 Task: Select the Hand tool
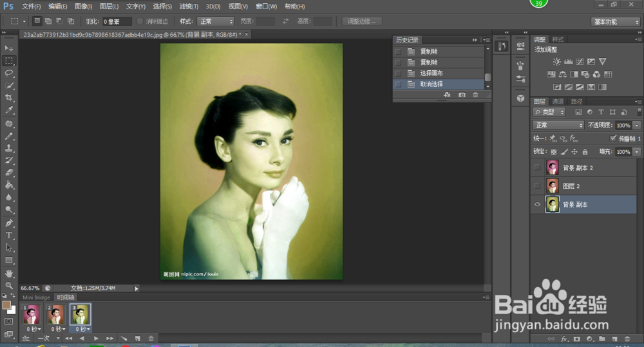9,273
